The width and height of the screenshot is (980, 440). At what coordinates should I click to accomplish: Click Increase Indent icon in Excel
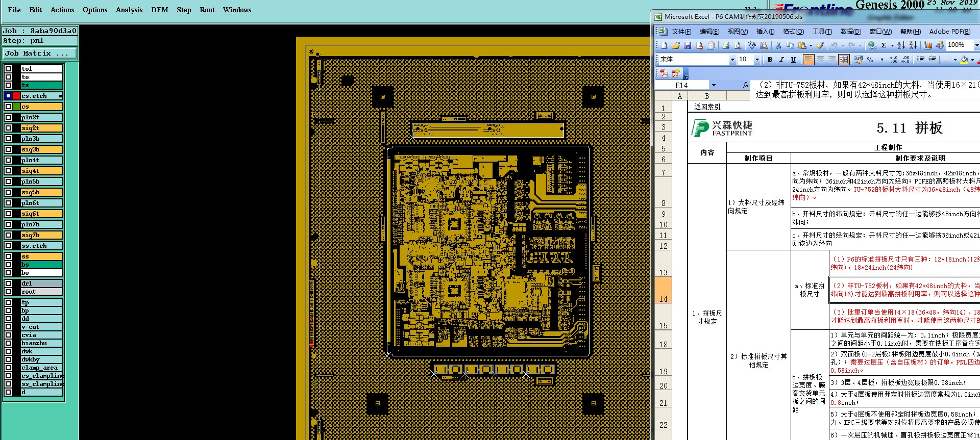(x=932, y=60)
